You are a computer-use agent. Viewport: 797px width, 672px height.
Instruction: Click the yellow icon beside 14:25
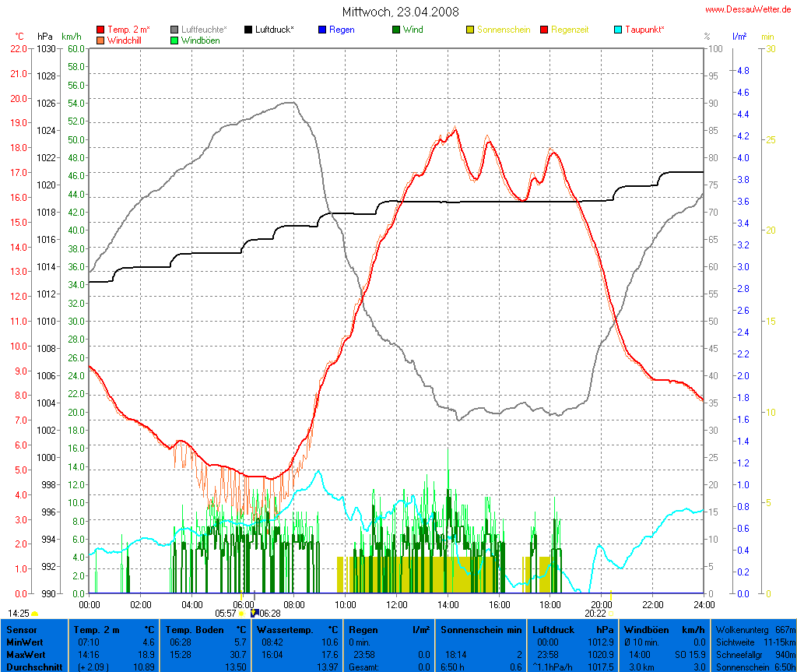click(x=34, y=614)
